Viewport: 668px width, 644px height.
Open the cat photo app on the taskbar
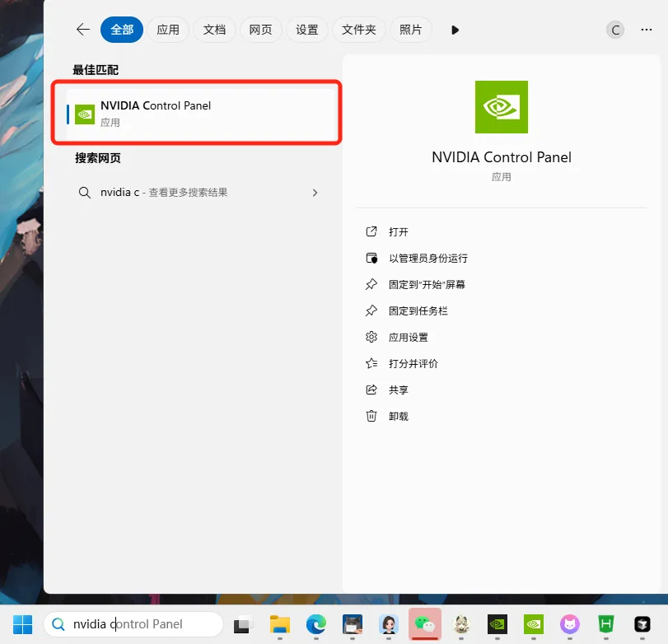353,624
